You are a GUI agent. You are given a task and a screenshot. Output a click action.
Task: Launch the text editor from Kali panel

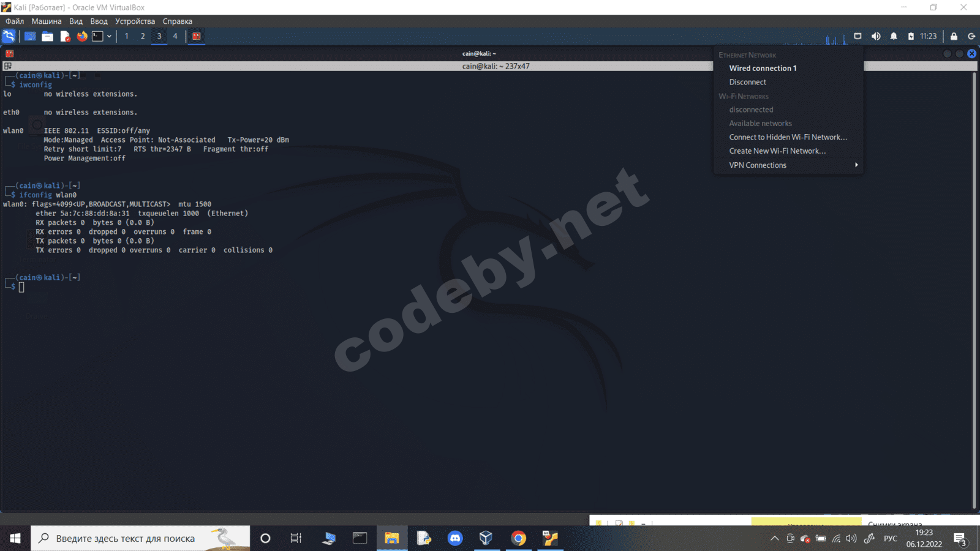coord(65,36)
